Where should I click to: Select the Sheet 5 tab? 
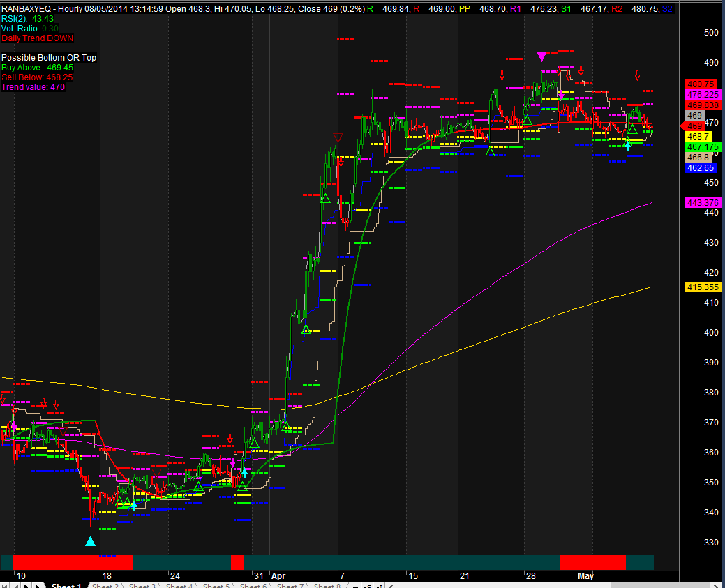click(216, 585)
